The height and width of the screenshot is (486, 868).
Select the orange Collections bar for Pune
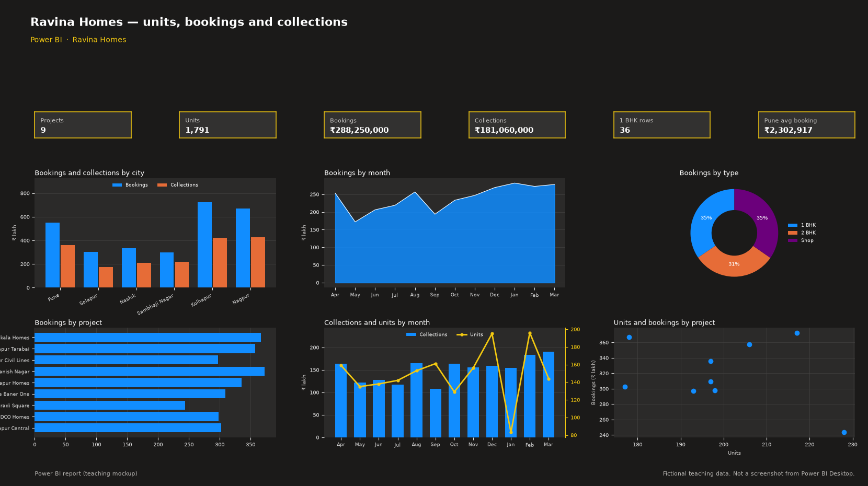click(x=67, y=266)
